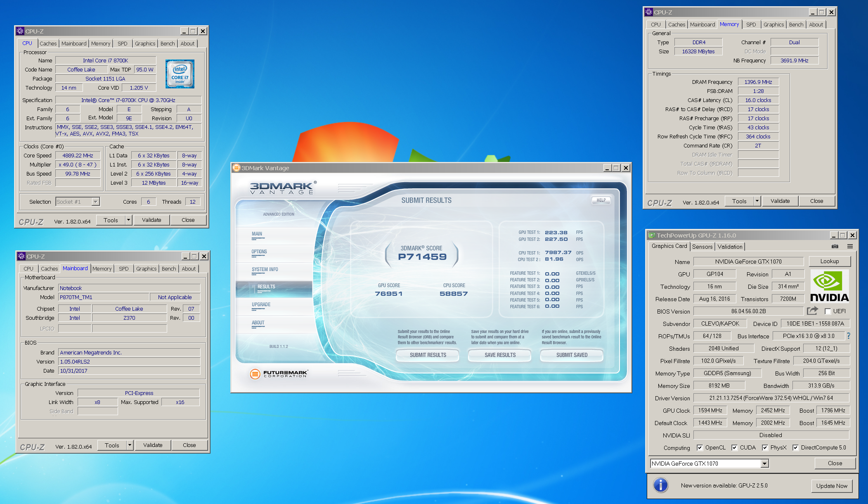Click the GPU-Z screenshot camera icon
The width and height of the screenshot is (868, 504).
point(835,246)
